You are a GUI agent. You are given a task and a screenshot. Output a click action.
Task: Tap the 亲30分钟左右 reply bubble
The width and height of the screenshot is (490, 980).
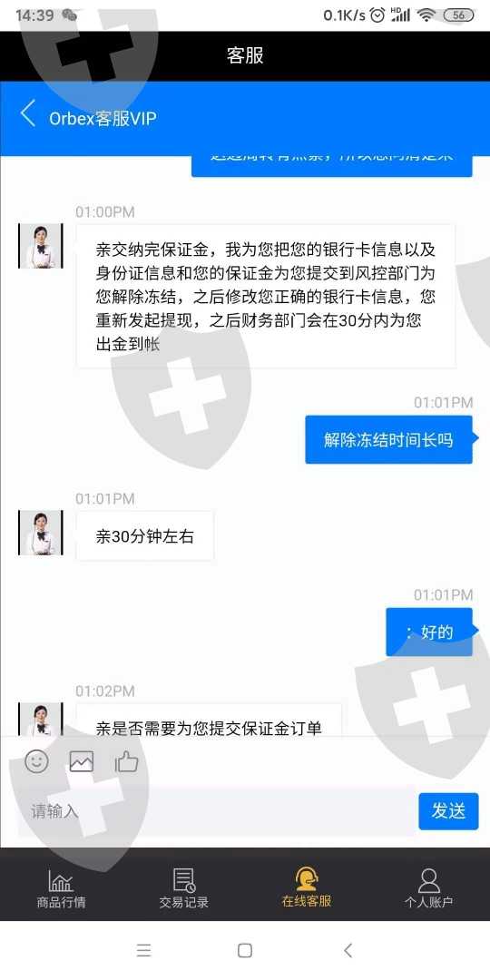click(145, 536)
